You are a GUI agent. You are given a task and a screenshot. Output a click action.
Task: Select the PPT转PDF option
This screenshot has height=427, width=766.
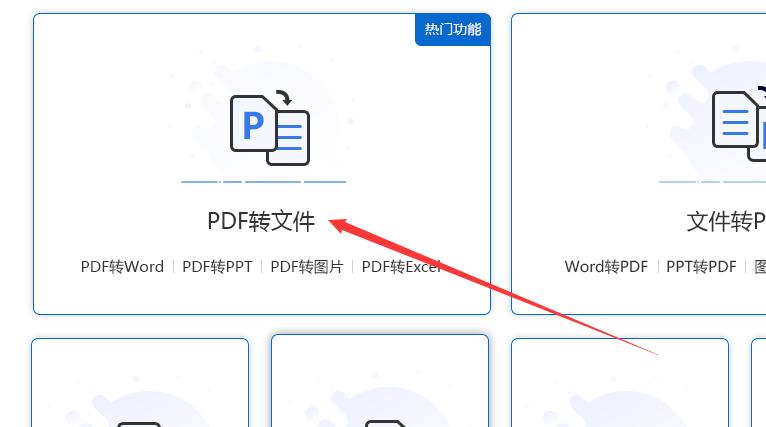point(702,267)
